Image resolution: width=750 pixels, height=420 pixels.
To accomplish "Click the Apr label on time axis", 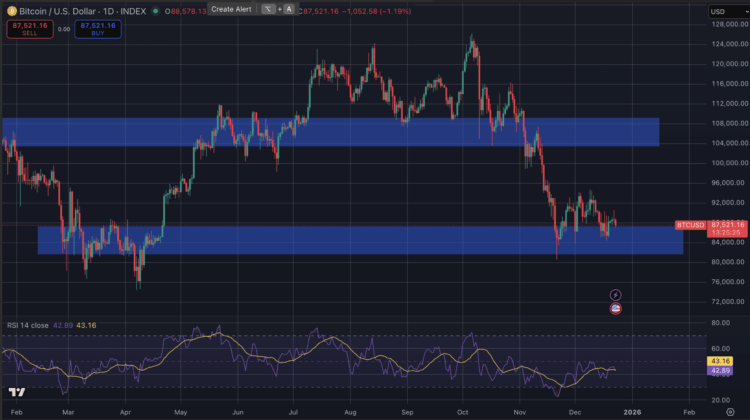I will [x=125, y=412].
